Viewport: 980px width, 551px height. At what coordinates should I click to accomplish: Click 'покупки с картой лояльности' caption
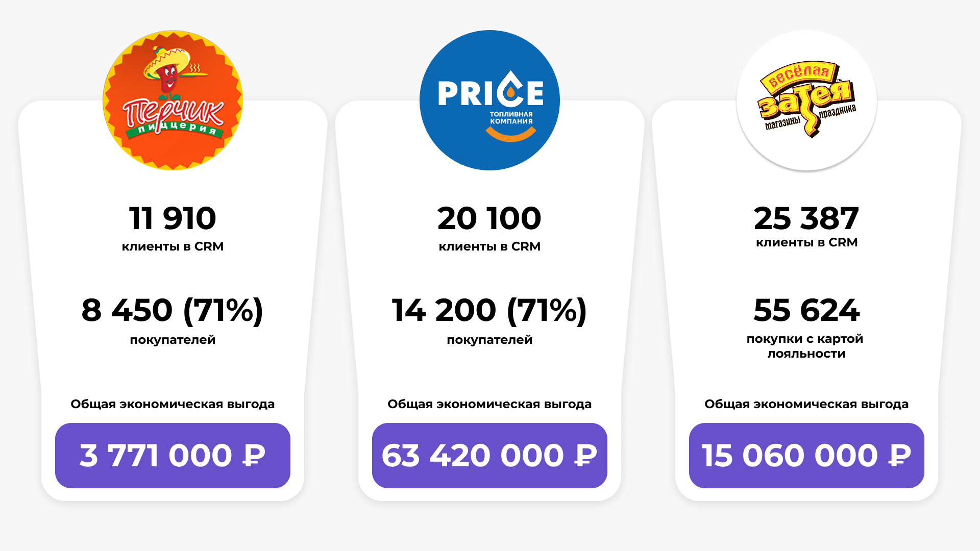805,346
